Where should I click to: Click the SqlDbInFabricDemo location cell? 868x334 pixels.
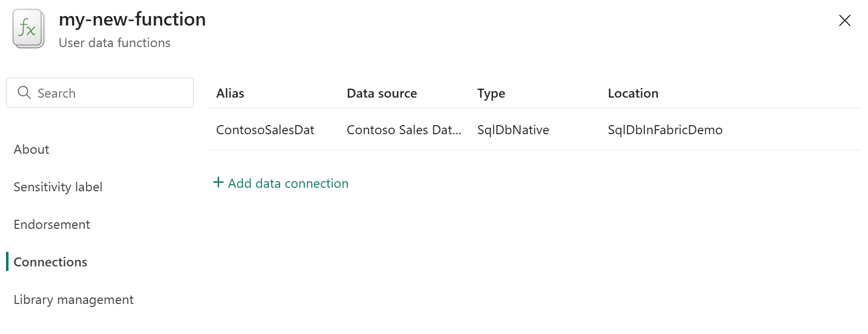click(x=665, y=130)
